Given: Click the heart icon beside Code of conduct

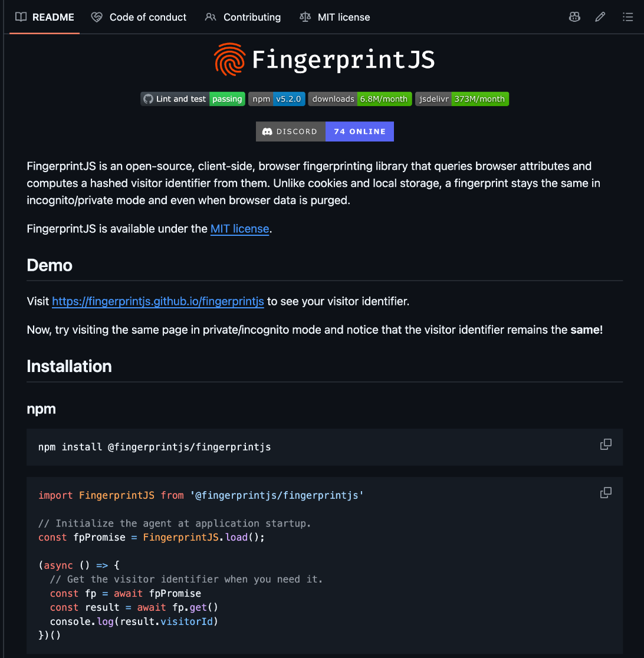Looking at the screenshot, I should tap(97, 17).
